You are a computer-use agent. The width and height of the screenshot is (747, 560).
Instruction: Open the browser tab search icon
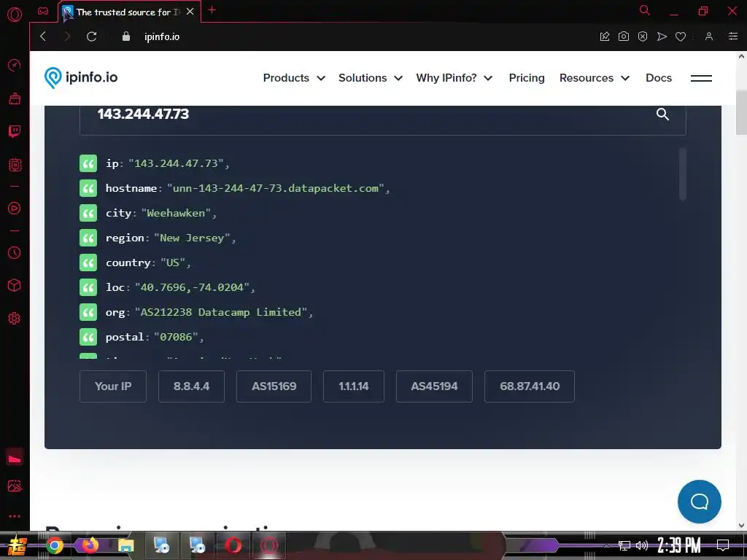click(x=644, y=10)
